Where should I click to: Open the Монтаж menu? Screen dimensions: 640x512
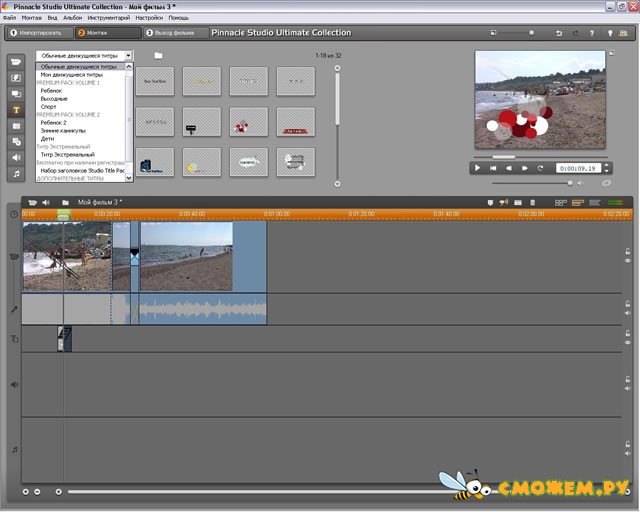pyautogui.click(x=31, y=18)
